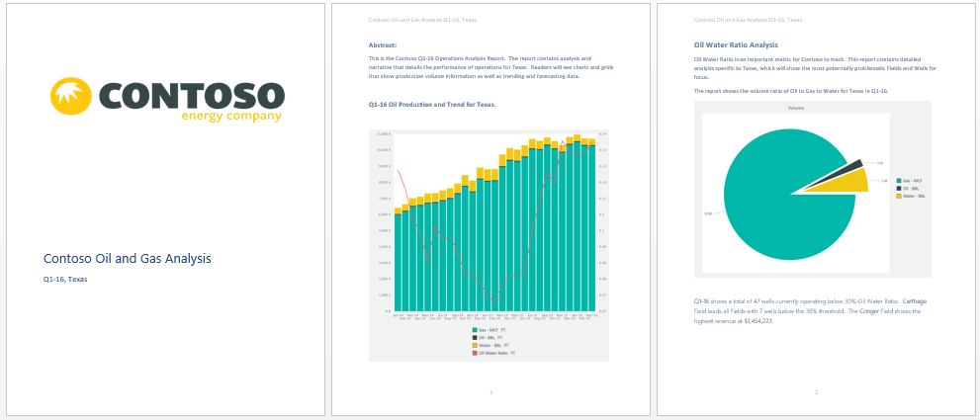Screen dimensions: 980x420
Task: Click the word 'Carthage' in the paragraph
Action: [x=915, y=301]
